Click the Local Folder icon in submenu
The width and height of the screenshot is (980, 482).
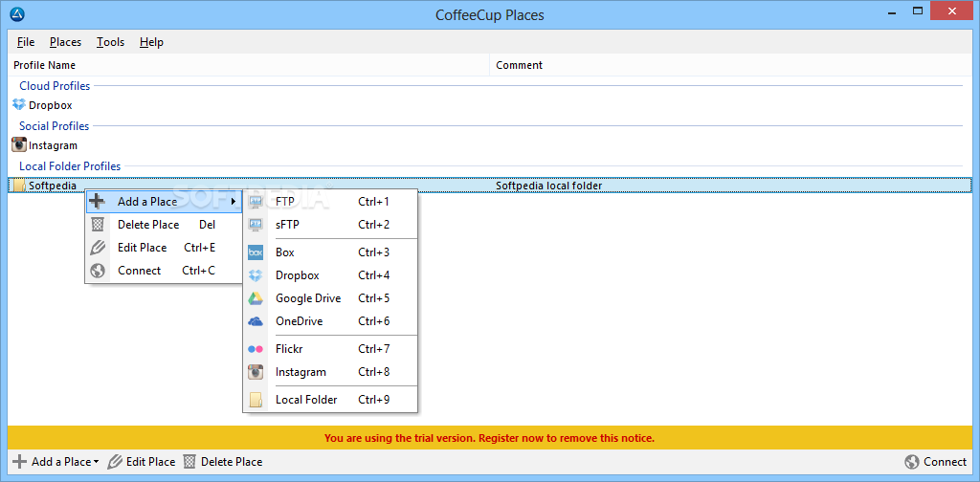point(256,400)
